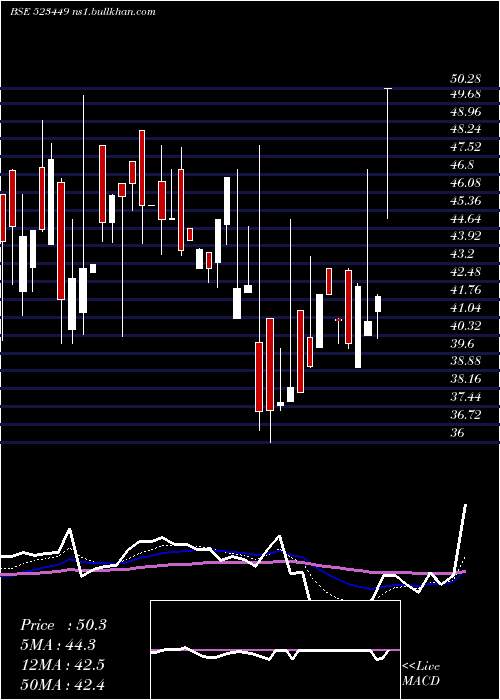
Task: Click the 36 price axis label
Action: (x=458, y=432)
